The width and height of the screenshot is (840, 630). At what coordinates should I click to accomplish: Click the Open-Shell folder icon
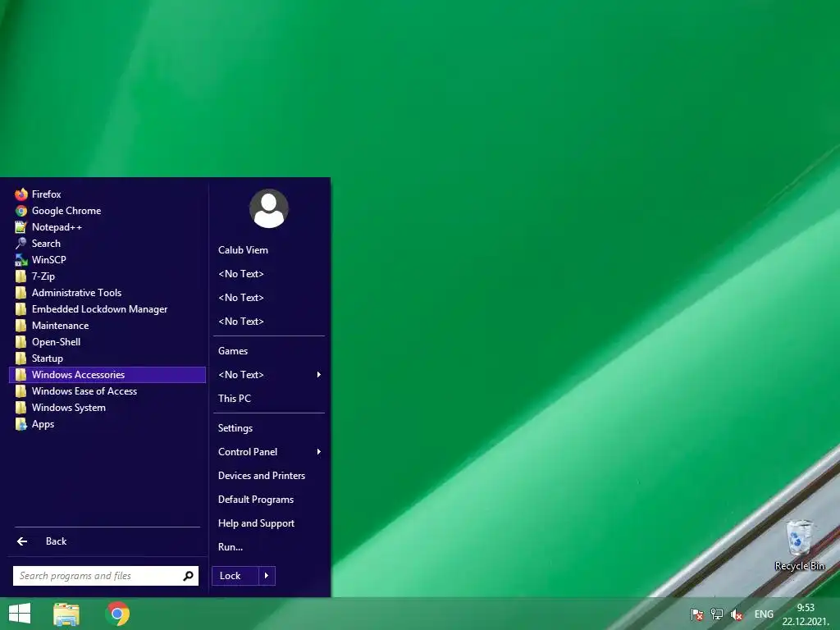[x=21, y=342]
